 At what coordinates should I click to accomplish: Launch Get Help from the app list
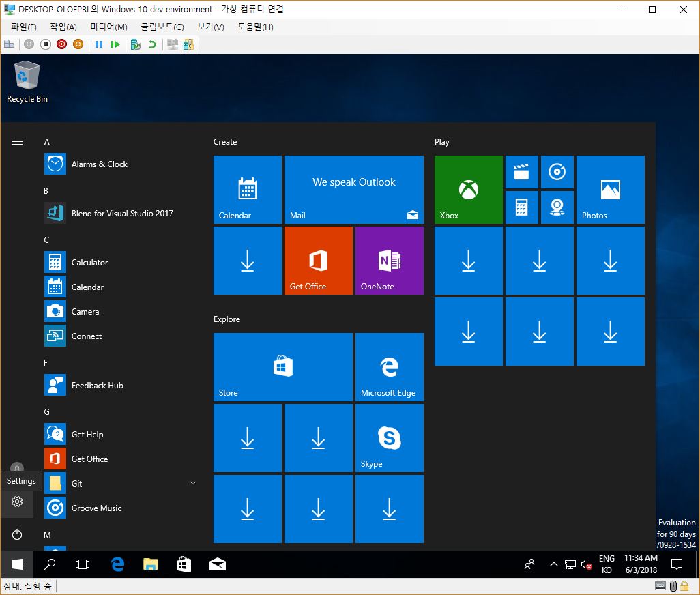coord(121,435)
